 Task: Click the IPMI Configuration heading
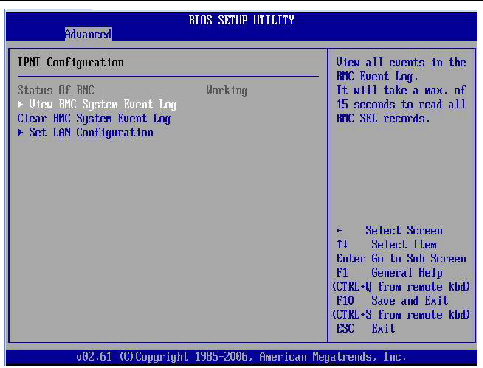pyautogui.click(x=70, y=62)
